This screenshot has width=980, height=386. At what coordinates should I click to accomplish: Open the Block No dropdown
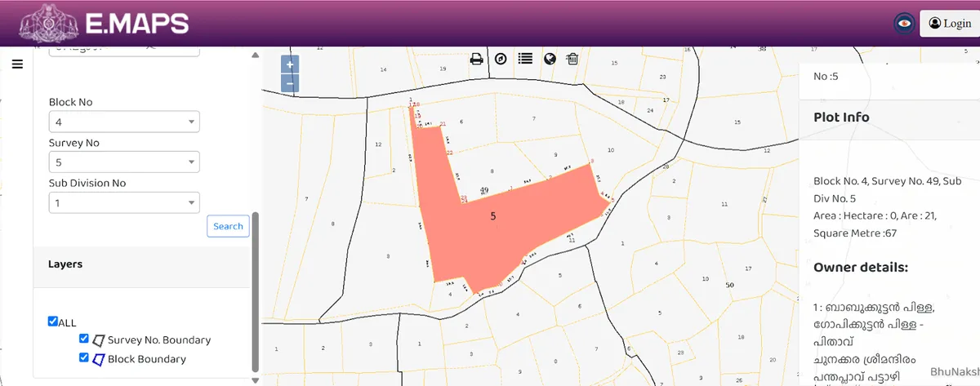(124, 122)
